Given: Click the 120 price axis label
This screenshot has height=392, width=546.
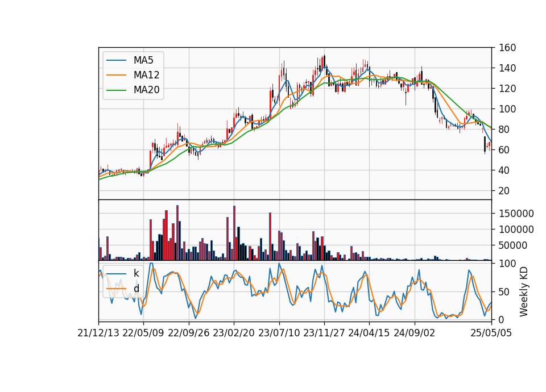Looking at the screenshot, I should point(507,89).
